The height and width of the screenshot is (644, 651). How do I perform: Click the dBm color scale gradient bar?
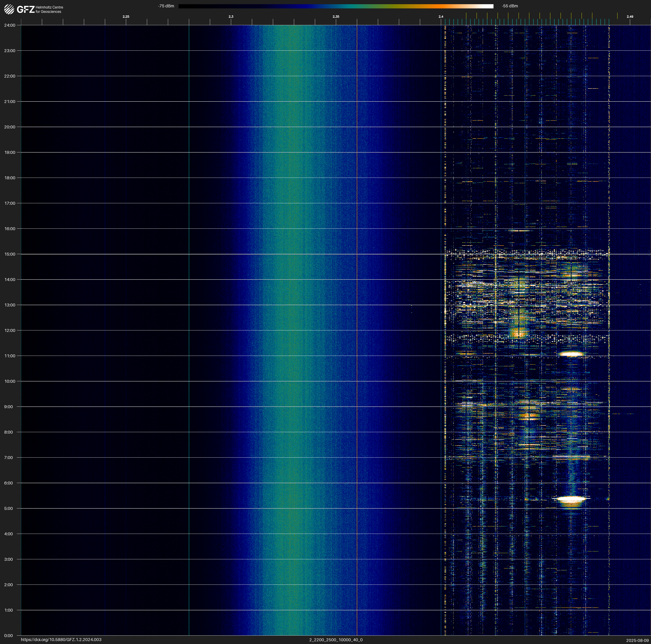click(x=336, y=6)
